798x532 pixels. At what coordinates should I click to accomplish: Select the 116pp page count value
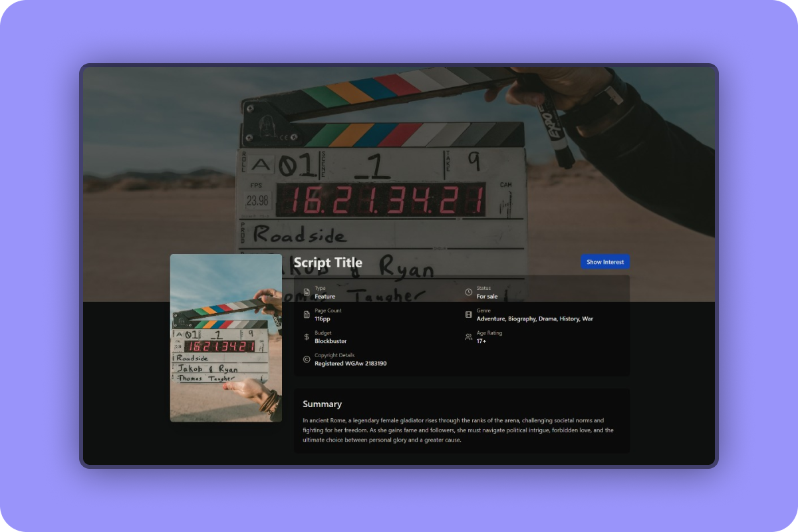[324, 319]
